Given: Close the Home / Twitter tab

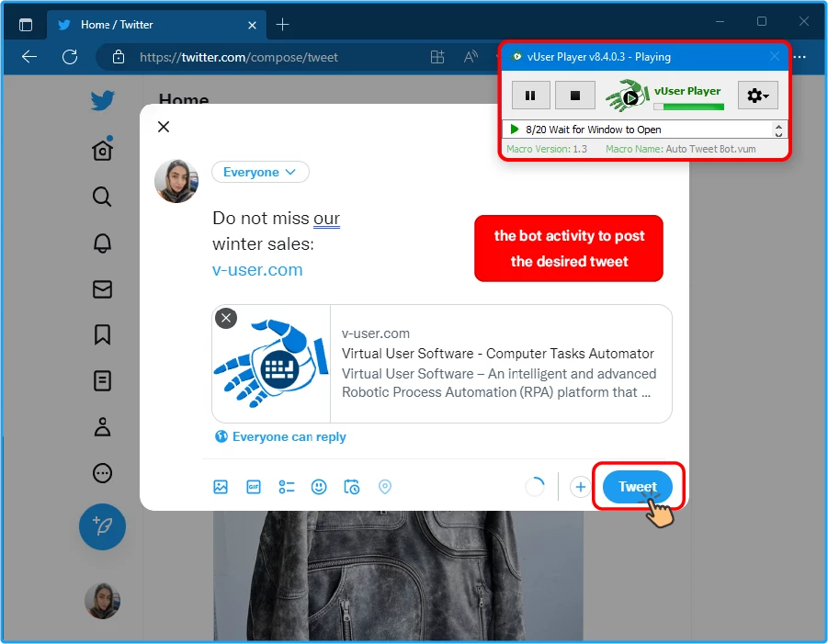Looking at the screenshot, I should click(x=253, y=26).
